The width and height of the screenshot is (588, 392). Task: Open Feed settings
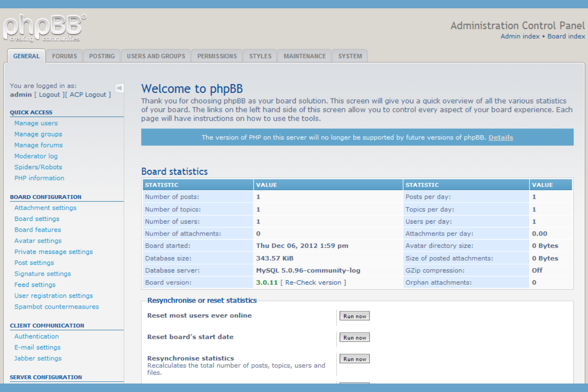(35, 285)
